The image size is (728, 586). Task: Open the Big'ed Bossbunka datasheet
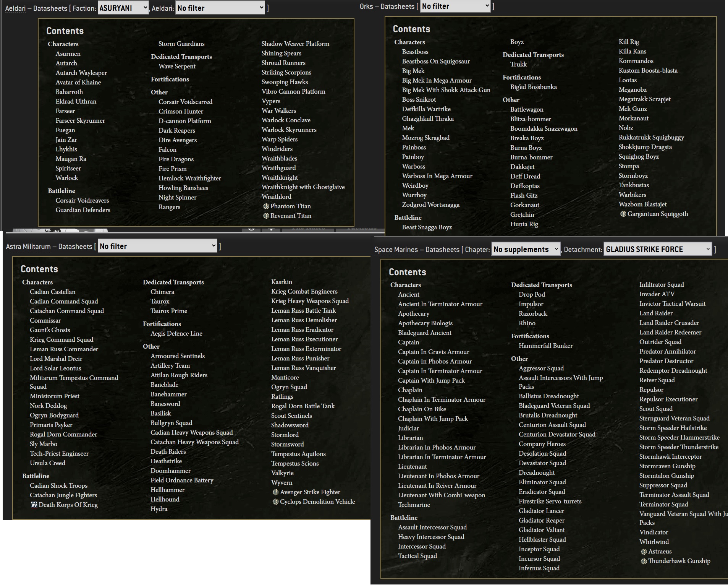tap(534, 87)
